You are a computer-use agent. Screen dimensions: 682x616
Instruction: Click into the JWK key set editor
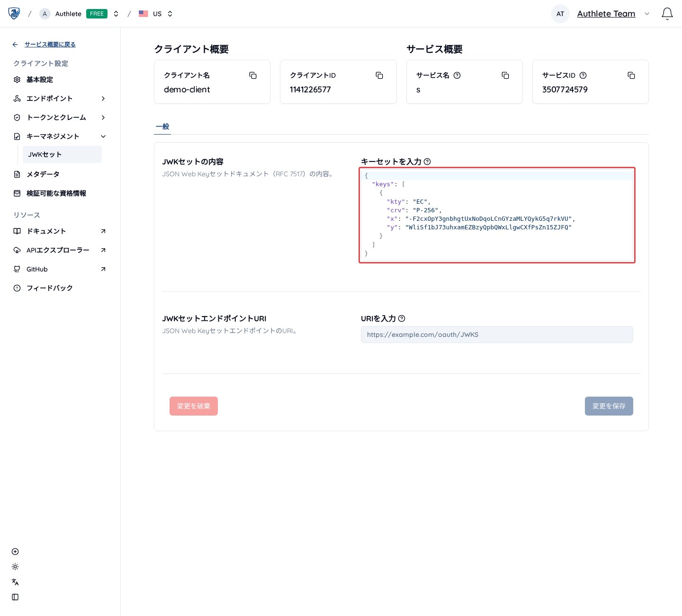point(497,215)
